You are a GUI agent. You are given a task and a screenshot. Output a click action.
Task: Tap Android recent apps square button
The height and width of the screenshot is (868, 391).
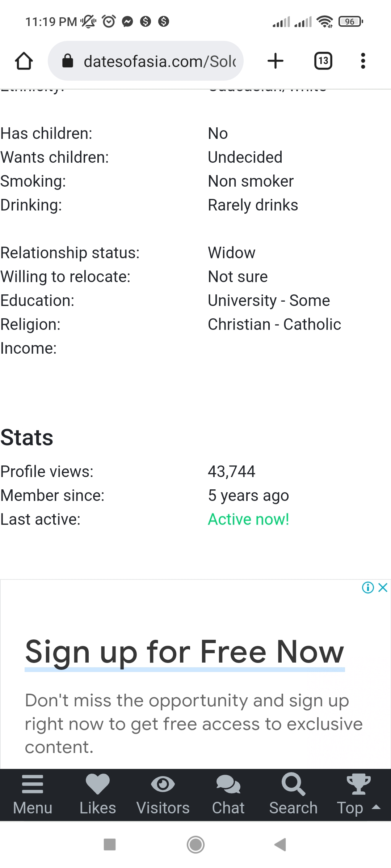[x=110, y=845]
